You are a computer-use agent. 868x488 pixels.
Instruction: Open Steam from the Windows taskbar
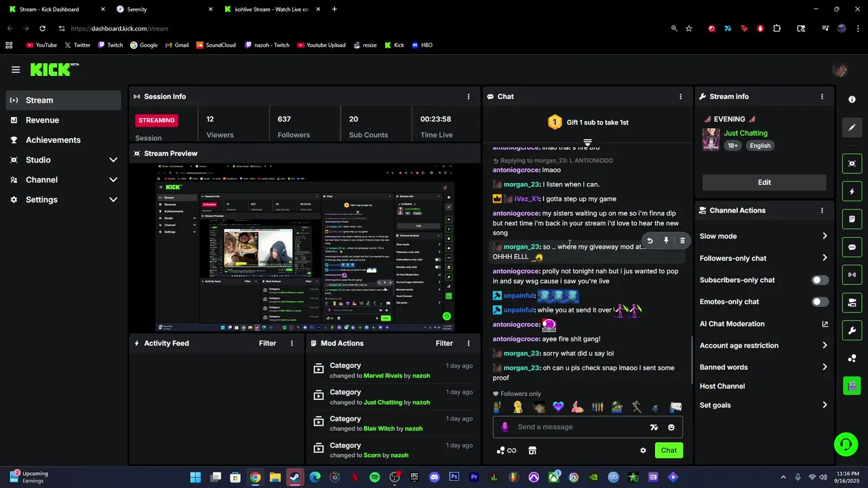[294, 477]
